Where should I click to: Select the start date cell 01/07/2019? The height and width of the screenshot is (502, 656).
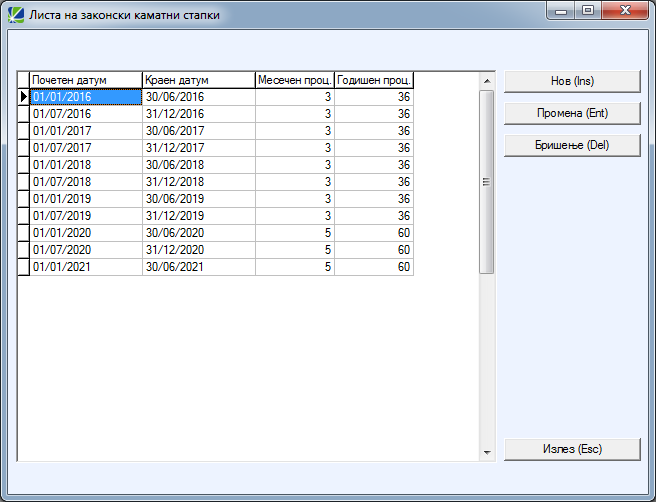coord(86,216)
